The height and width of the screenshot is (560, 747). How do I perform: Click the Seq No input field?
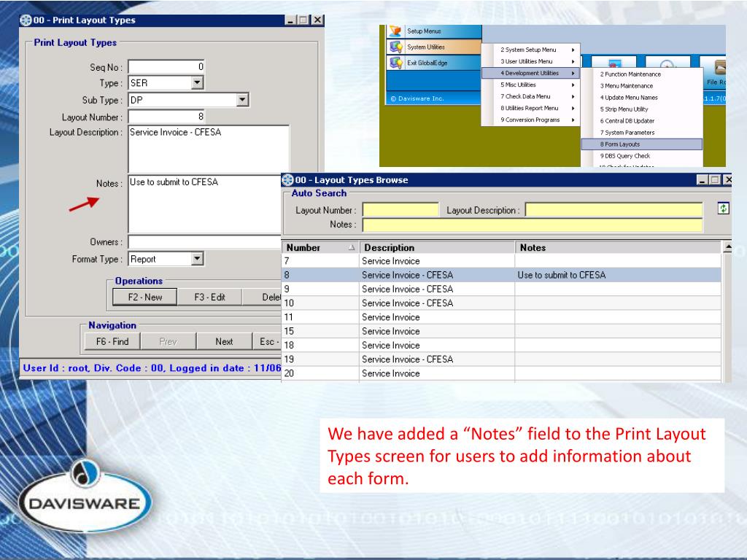tap(166, 66)
